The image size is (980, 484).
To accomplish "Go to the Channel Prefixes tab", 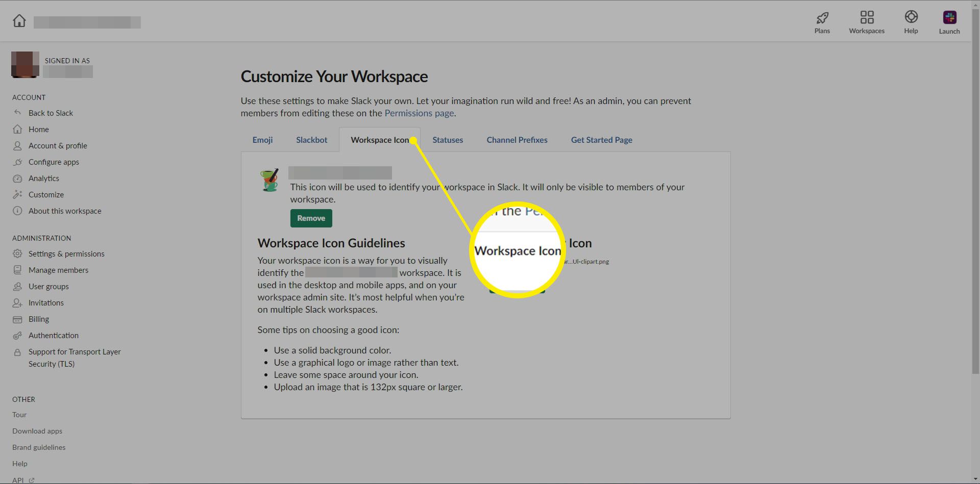I will [x=517, y=140].
